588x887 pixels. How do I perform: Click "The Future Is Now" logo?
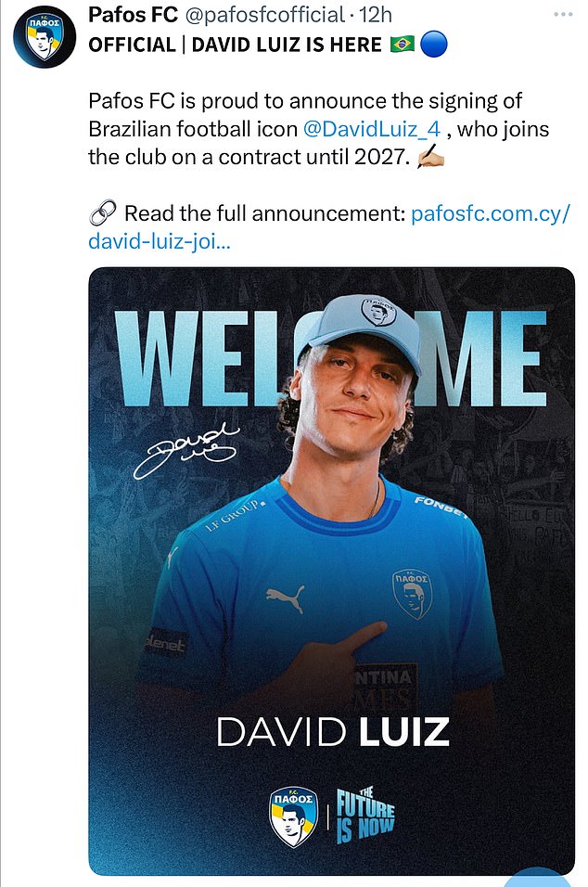(364, 815)
